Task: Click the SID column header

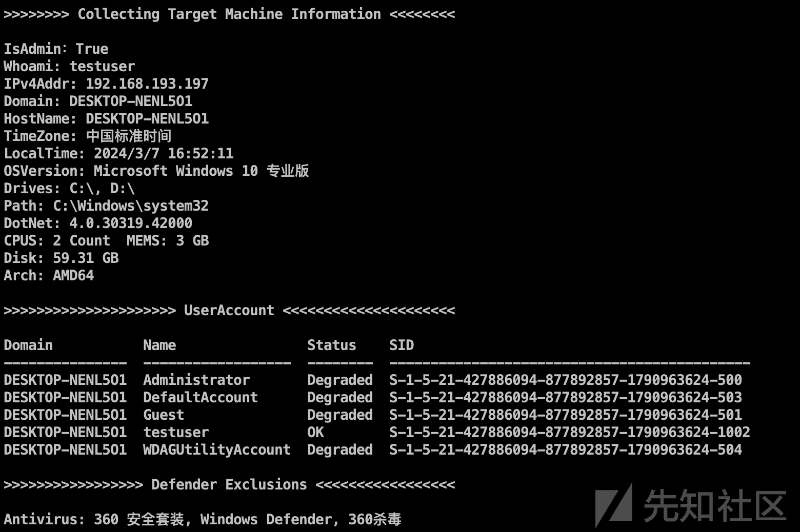Action: [402, 345]
